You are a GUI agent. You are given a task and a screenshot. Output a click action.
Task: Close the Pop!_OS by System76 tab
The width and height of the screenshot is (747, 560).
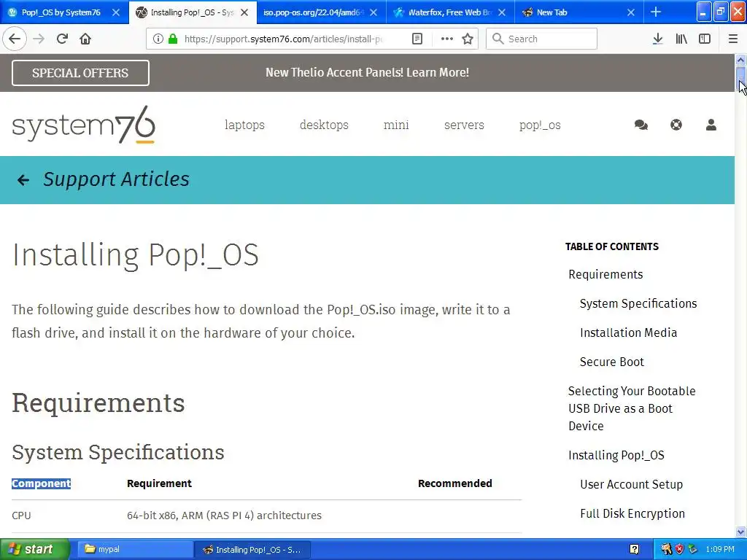pos(116,12)
